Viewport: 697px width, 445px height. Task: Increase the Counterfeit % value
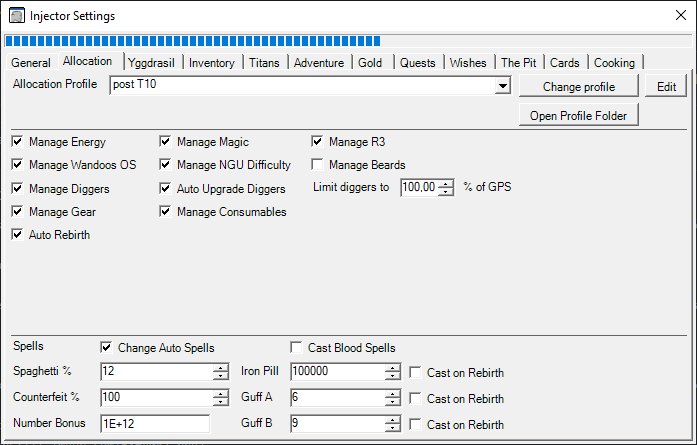(220, 393)
